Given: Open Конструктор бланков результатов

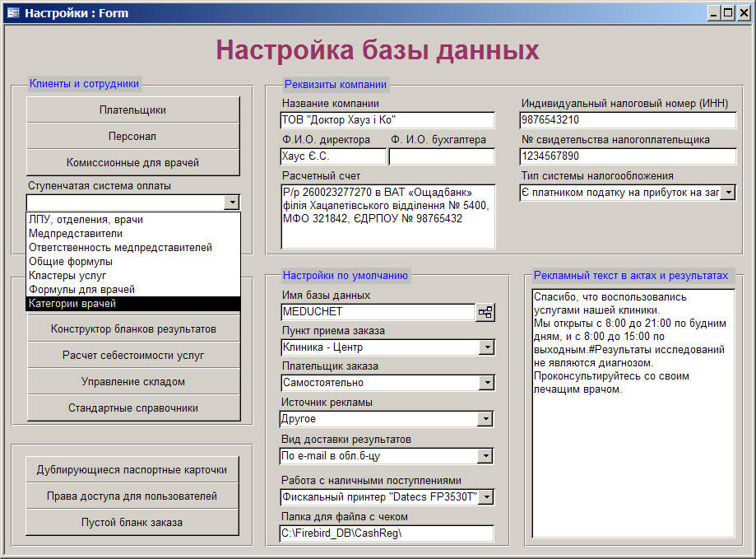Looking at the screenshot, I should (133, 329).
